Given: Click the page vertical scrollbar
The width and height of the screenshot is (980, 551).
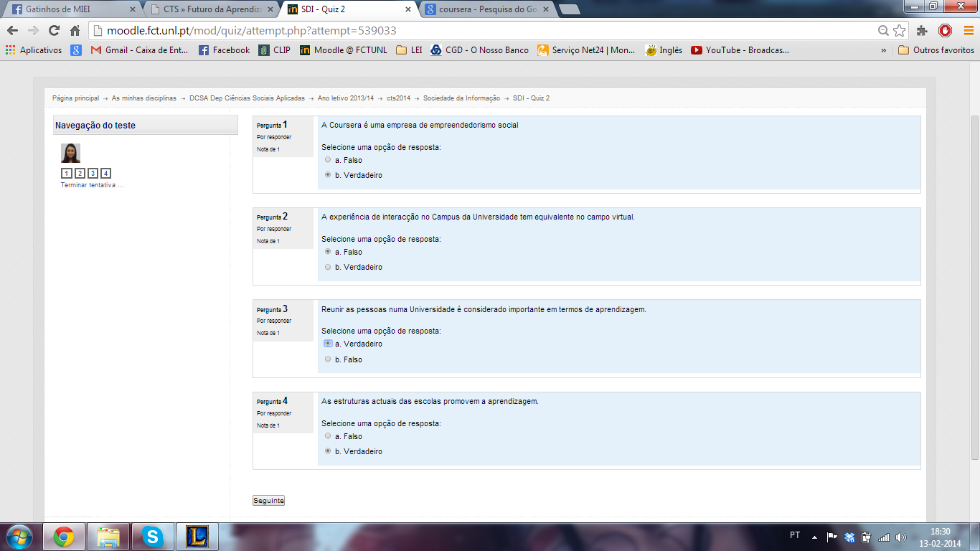Looking at the screenshot, I should pos(974,287).
